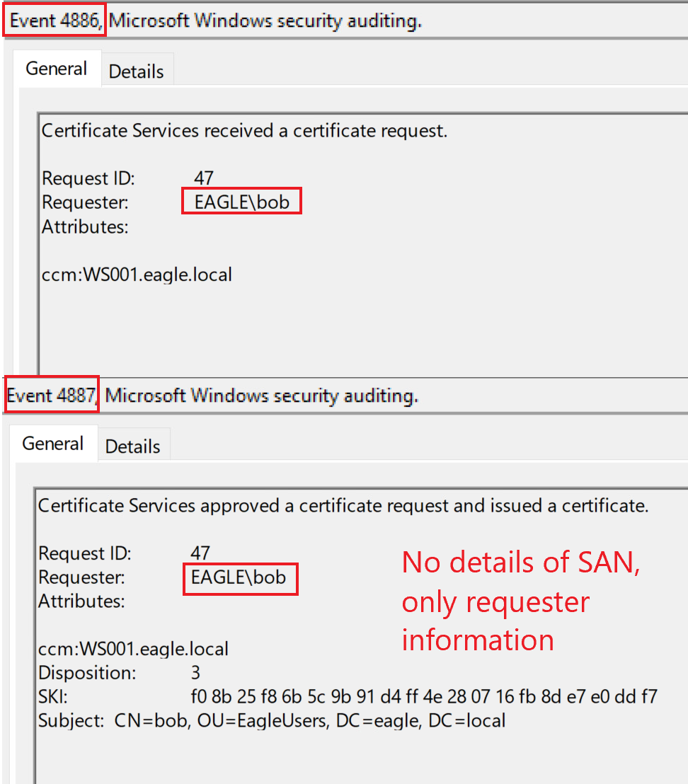Open the Details tab of Event 4887
The width and height of the screenshot is (688, 784).
[x=132, y=446]
